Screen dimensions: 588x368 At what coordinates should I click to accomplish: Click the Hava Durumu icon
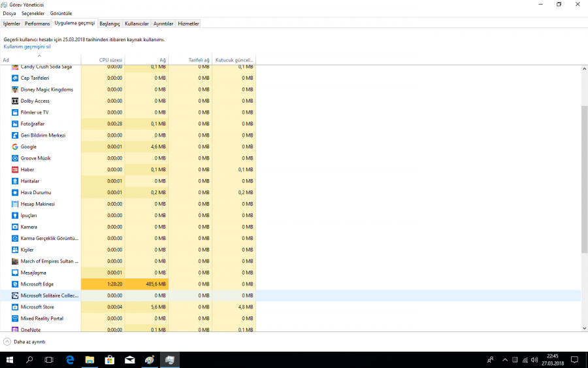[15, 192]
